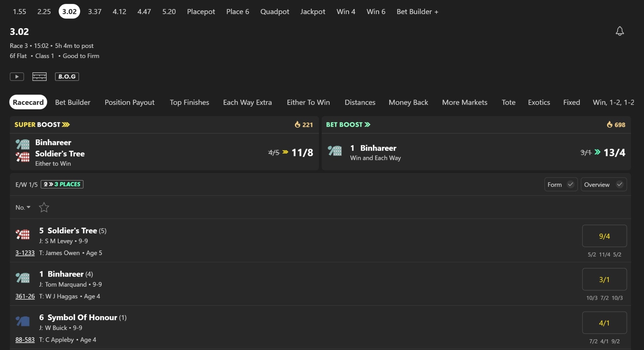Toggle the Overview checkbox
The width and height of the screenshot is (644, 350).
[x=620, y=184]
